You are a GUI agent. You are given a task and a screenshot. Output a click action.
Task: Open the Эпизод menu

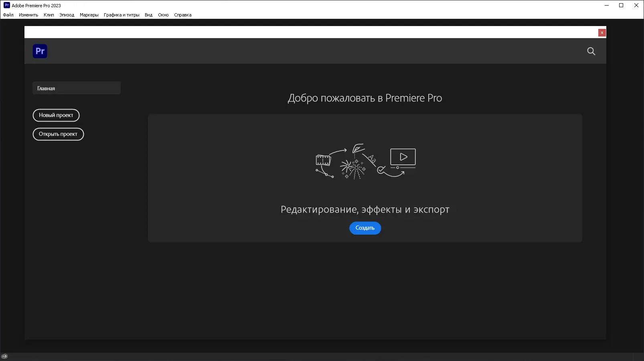[x=66, y=14]
